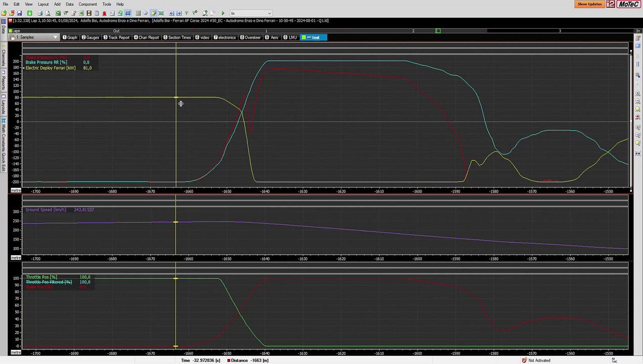
Task: Click the new project toolbar icon
Action: pos(4,13)
